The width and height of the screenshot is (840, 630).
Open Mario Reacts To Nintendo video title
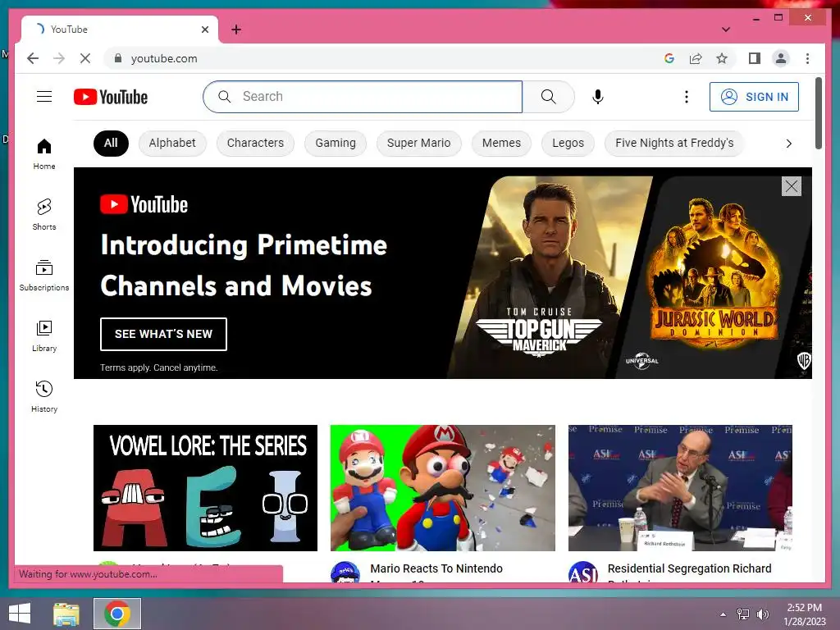(436, 568)
